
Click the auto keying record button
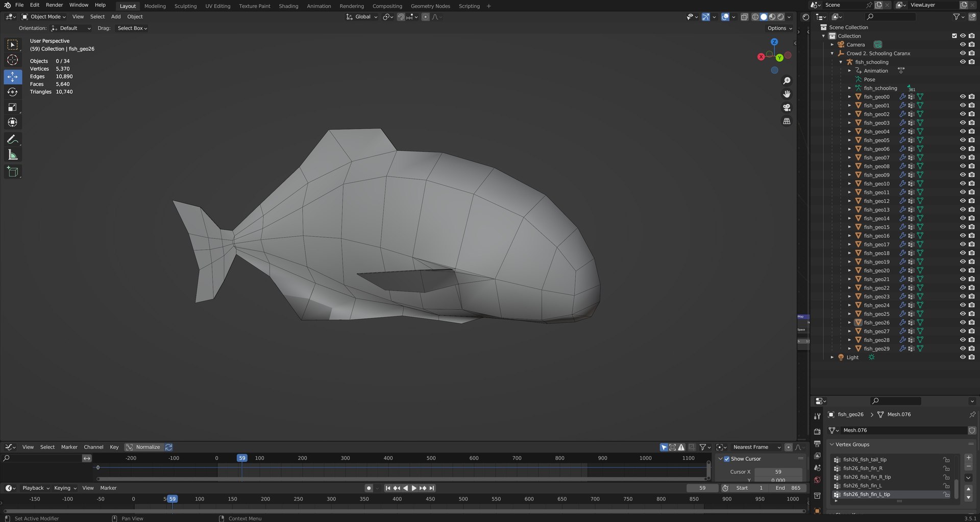coord(369,488)
